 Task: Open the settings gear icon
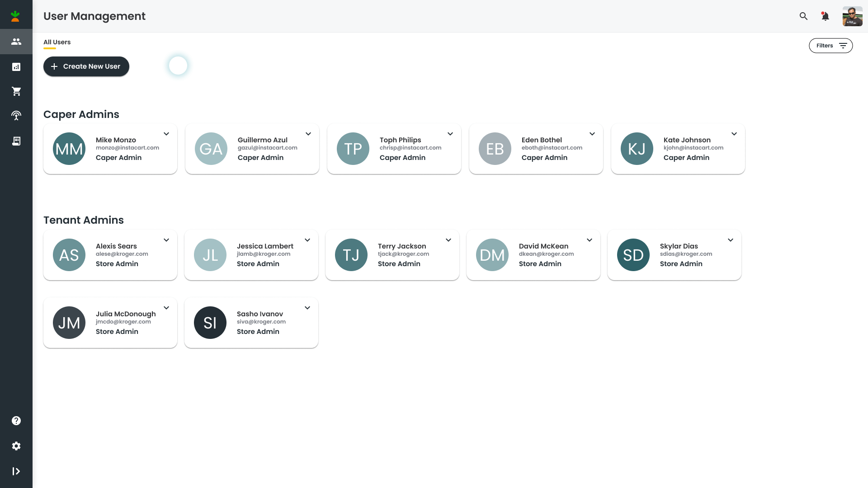click(16, 446)
